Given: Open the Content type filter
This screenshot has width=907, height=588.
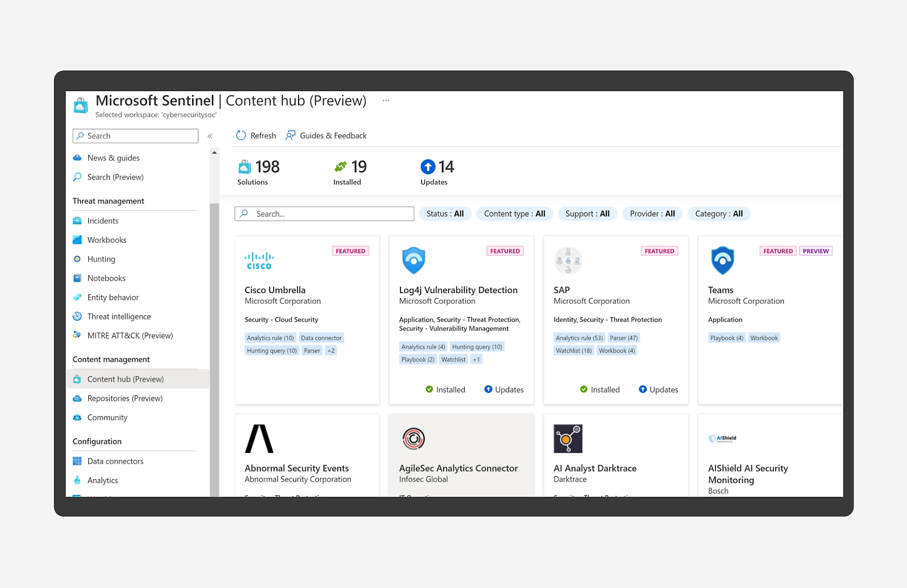Looking at the screenshot, I should click(514, 214).
